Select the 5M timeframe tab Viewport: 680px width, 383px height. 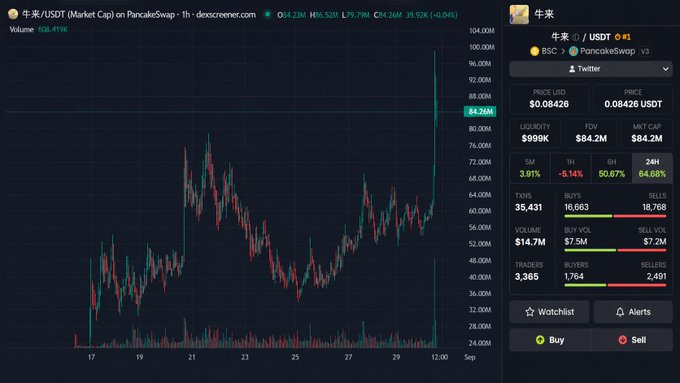coord(530,168)
